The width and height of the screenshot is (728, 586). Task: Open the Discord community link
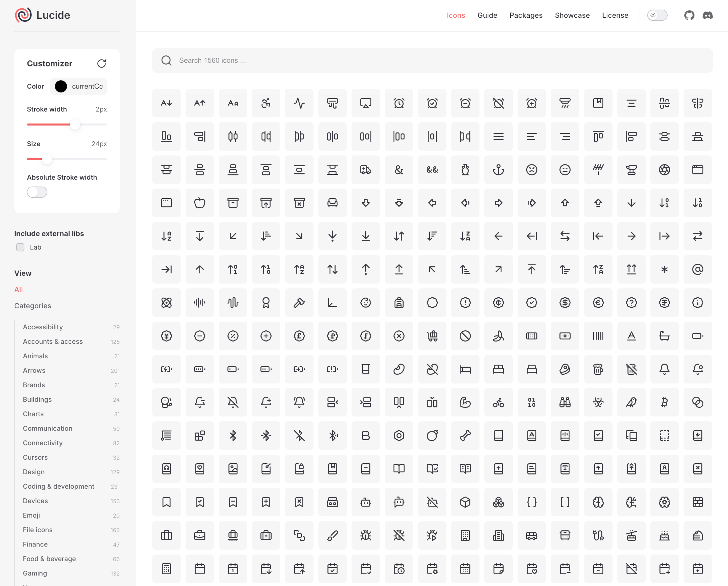point(708,15)
